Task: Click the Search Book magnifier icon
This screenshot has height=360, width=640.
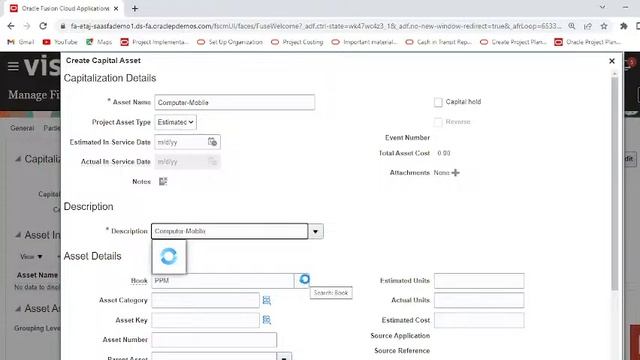Action: click(304, 279)
